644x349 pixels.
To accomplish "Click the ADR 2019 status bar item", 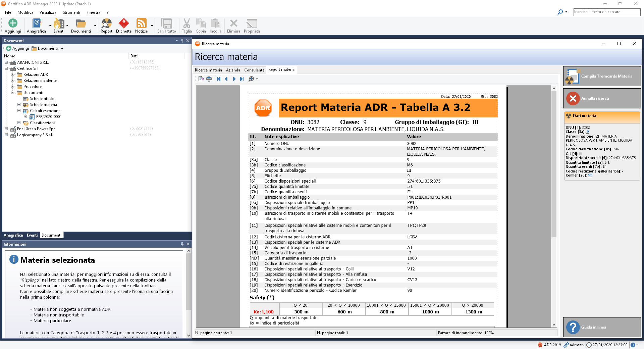I will coord(549,345).
